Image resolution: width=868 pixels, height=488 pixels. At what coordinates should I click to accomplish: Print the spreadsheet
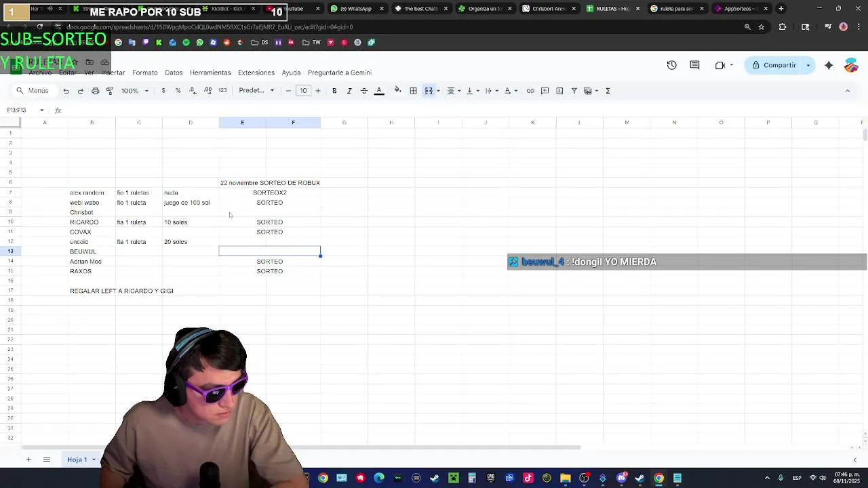coord(95,91)
